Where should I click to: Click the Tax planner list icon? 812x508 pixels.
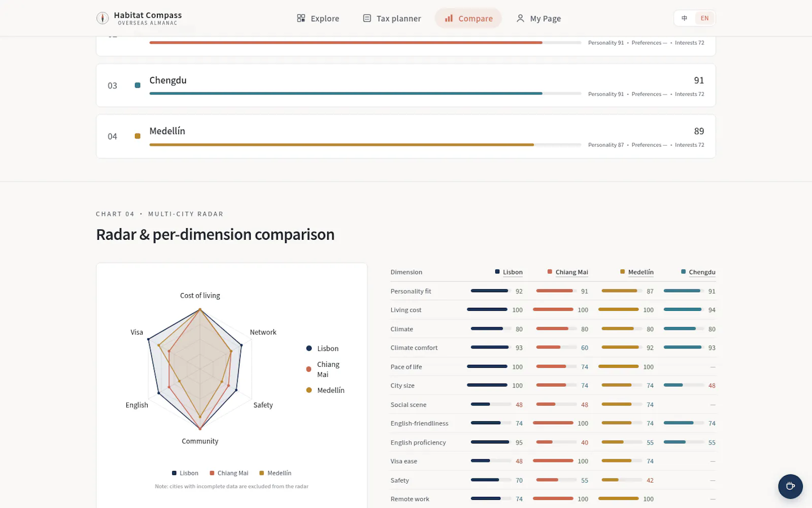coord(367,18)
